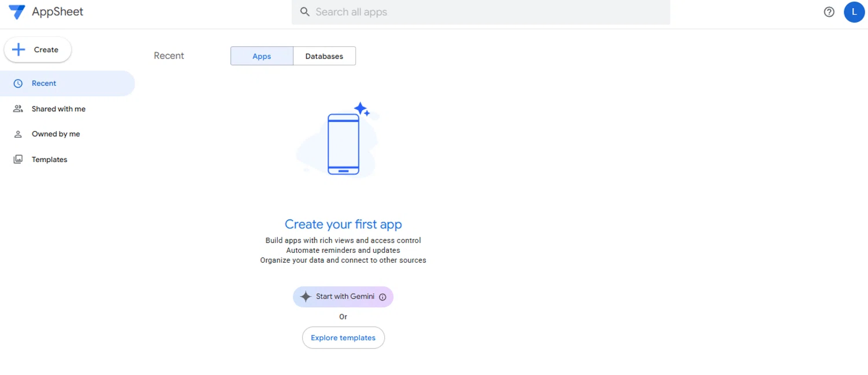Click the Create button
This screenshot has height=375, width=868.
(x=38, y=50)
